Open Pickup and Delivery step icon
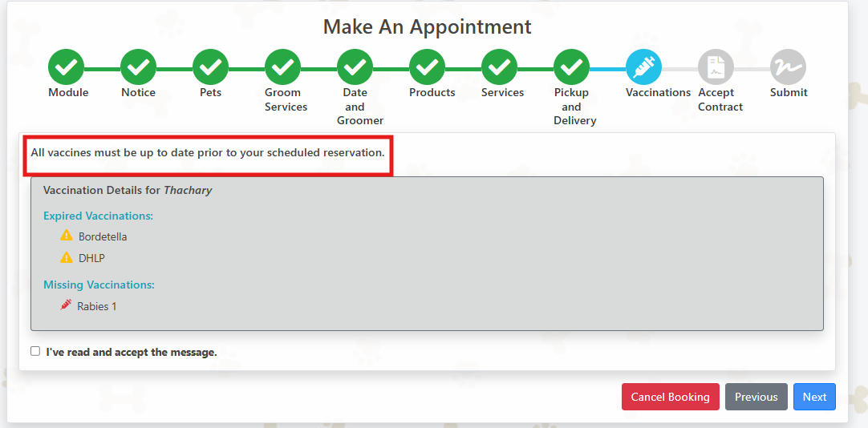Screen dimensions: 868x428 click(571, 67)
